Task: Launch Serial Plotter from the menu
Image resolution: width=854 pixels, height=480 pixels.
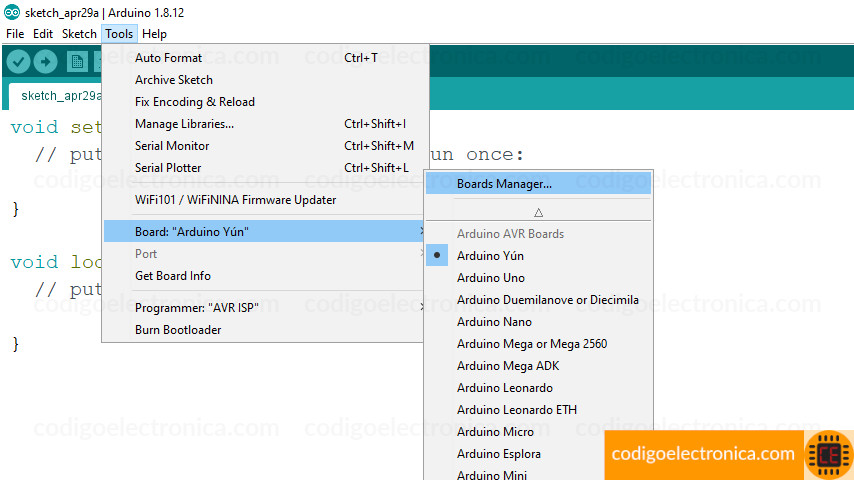Action: tap(263, 168)
